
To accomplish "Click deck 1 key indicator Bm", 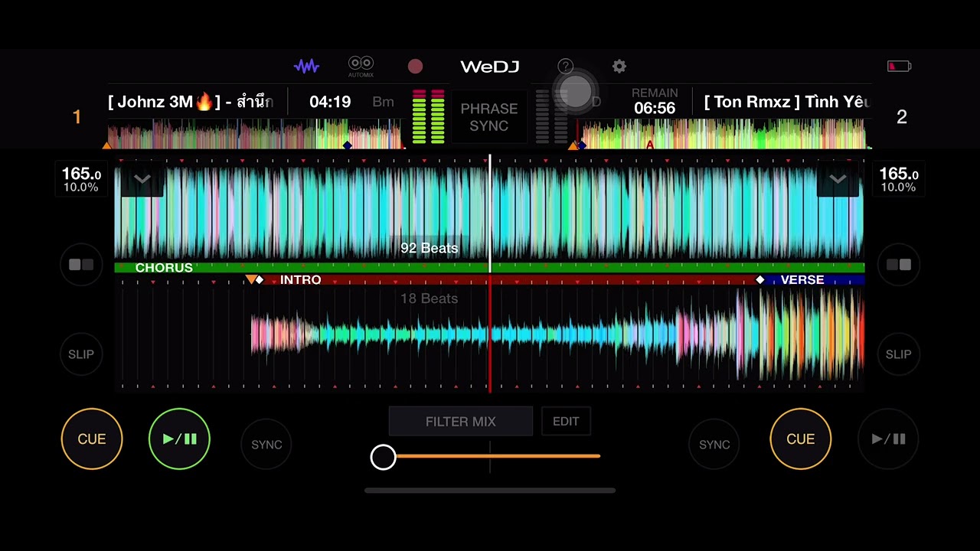I will click(383, 102).
